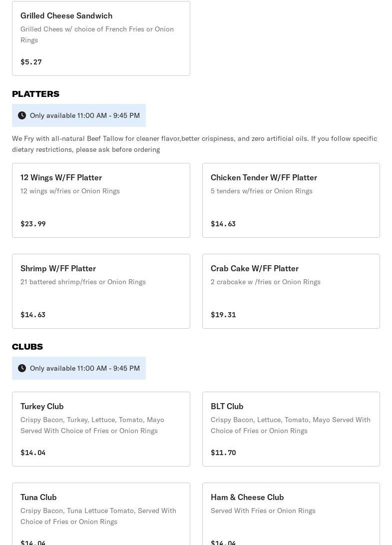Click the $5.27 Grilled Cheese price
Image resolution: width=392 pixels, height=545 pixels.
31,62
